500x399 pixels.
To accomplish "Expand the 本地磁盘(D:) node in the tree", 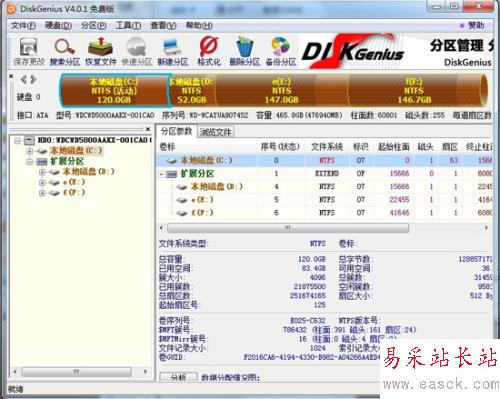I will 42,172.
